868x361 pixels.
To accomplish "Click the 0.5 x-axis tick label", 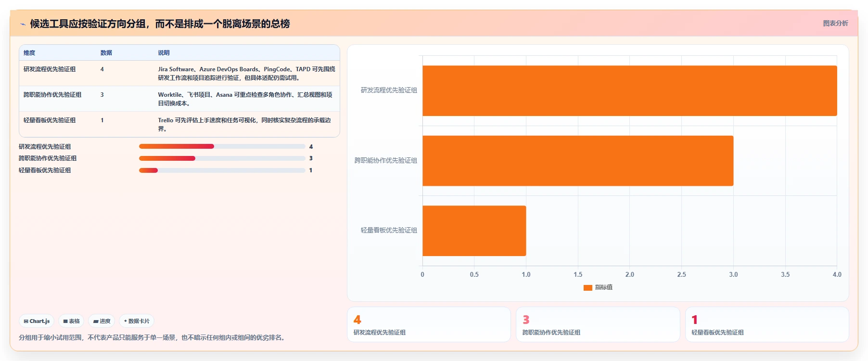I will pyautogui.click(x=474, y=275).
